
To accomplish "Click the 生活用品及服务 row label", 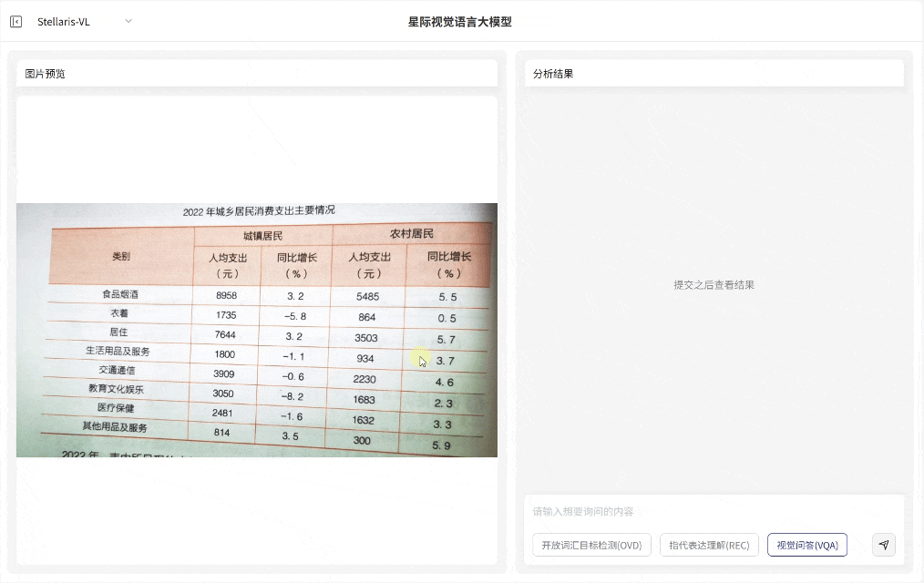I will tap(118, 351).
